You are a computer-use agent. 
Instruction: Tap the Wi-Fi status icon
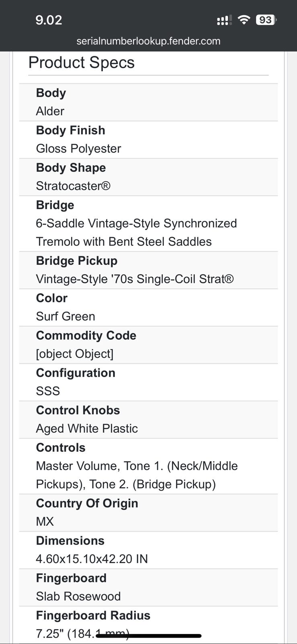244,20
